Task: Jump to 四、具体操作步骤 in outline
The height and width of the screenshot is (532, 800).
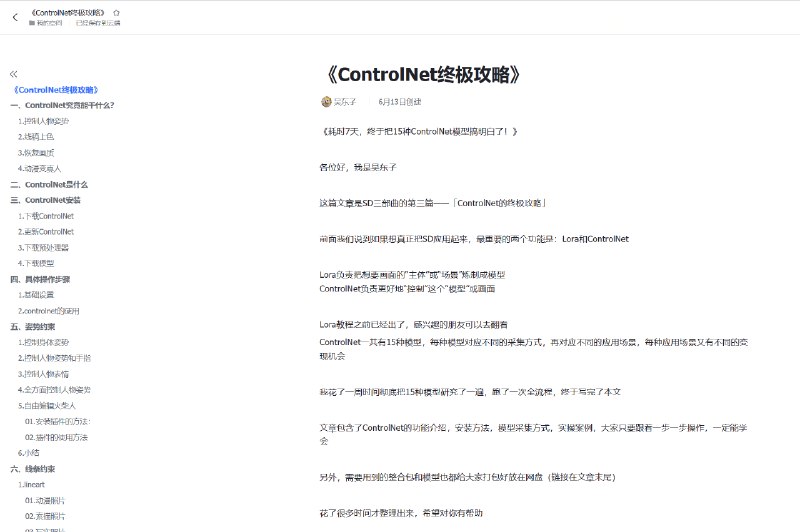Action: coord(40,279)
